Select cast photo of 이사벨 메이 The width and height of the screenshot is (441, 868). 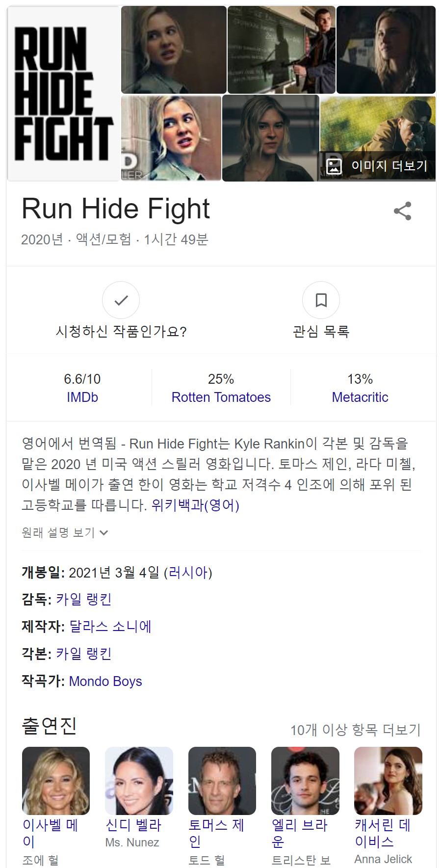[x=56, y=781]
